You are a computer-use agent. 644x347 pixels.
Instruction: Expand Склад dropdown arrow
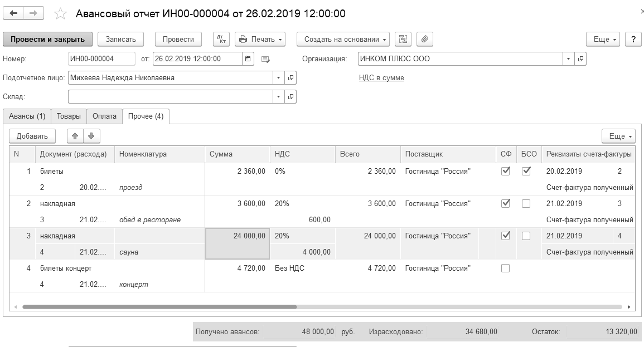pyautogui.click(x=278, y=97)
